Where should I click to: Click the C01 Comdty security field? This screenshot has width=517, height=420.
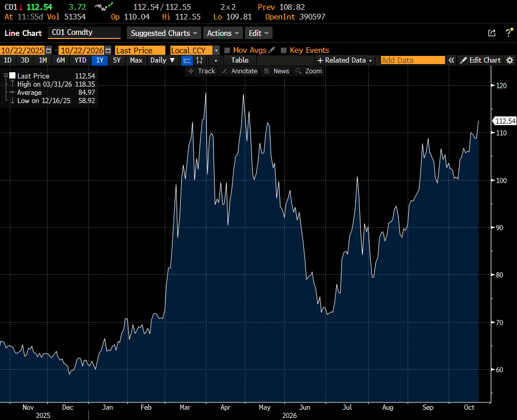[x=84, y=33]
